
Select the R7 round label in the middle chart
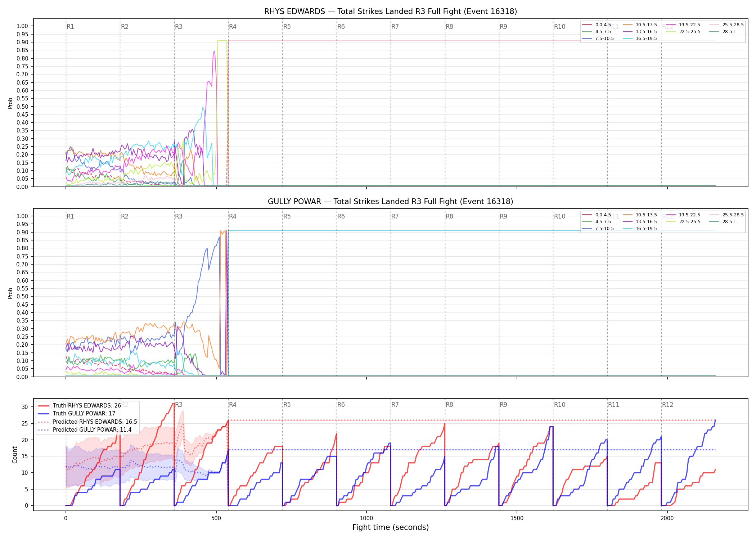(x=395, y=216)
